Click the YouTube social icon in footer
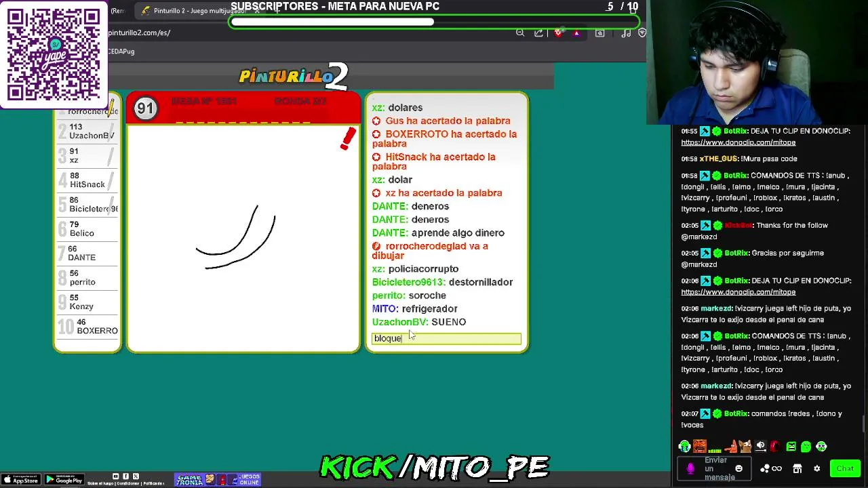This screenshot has height=488, width=868. coord(115,476)
